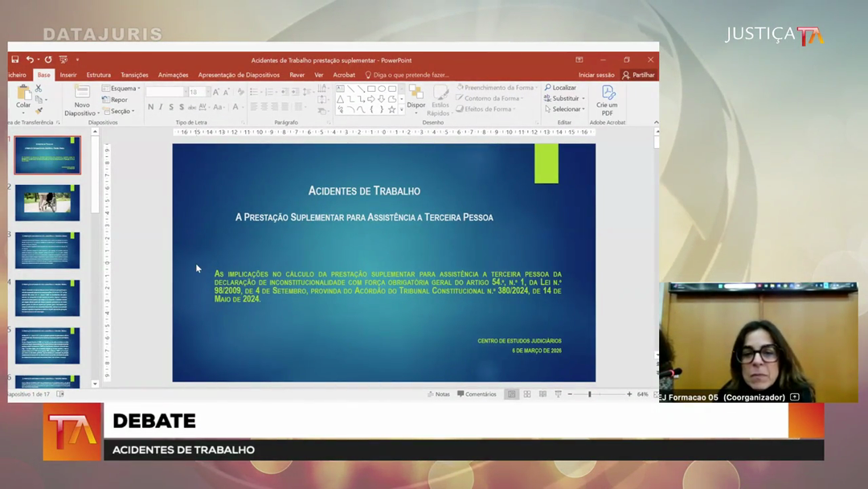Toggle the Comentários pane
Screen dimensions: 868x489
pyautogui.click(x=477, y=394)
